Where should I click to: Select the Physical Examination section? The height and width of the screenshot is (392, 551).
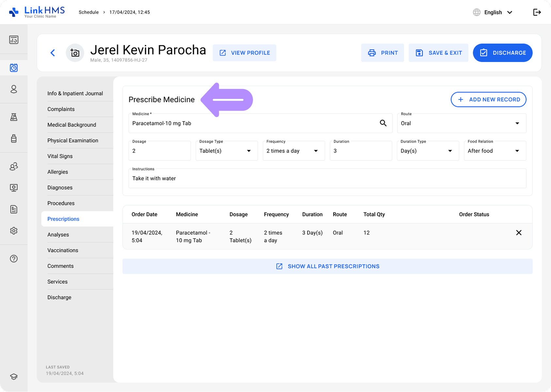coord(73,140)
